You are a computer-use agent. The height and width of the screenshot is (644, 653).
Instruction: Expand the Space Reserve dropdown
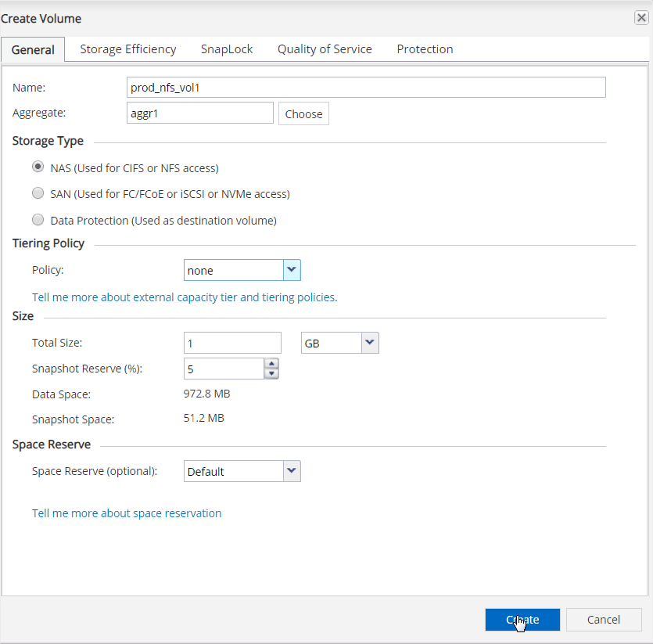tap(292, 471)
